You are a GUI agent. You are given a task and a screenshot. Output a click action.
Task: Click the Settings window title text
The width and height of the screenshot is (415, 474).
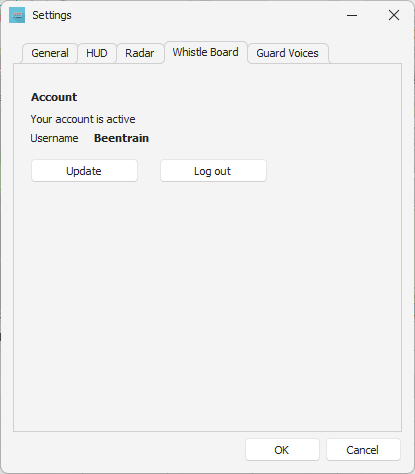[x=52, y=15]
